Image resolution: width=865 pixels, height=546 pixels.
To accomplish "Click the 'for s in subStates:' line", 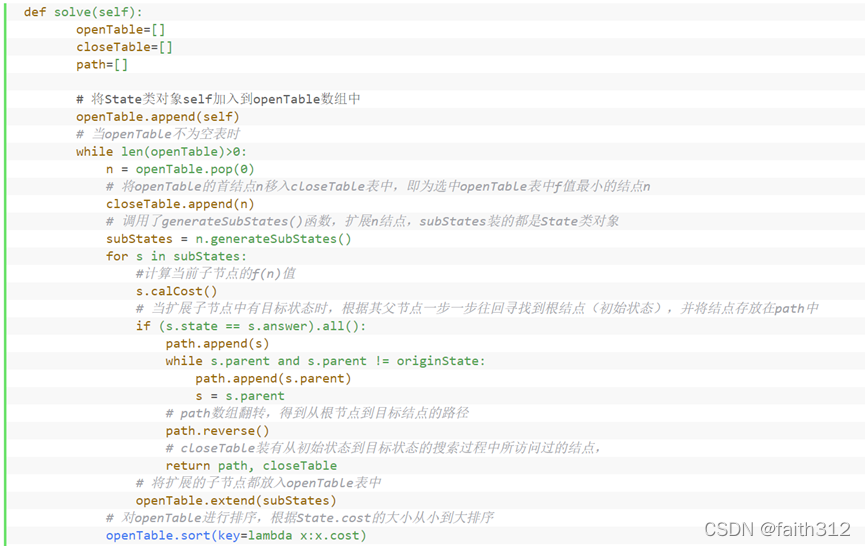I will [x=177, y=256].
